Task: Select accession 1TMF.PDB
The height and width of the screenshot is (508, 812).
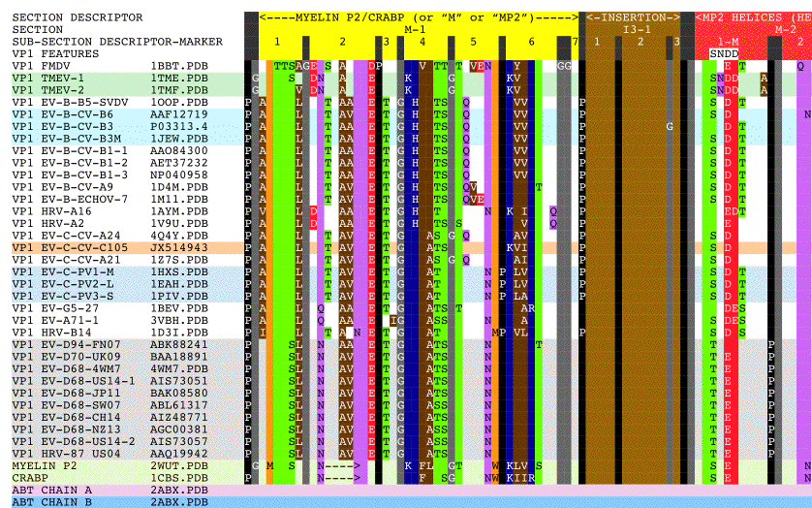Action: [x=179, y=90]
